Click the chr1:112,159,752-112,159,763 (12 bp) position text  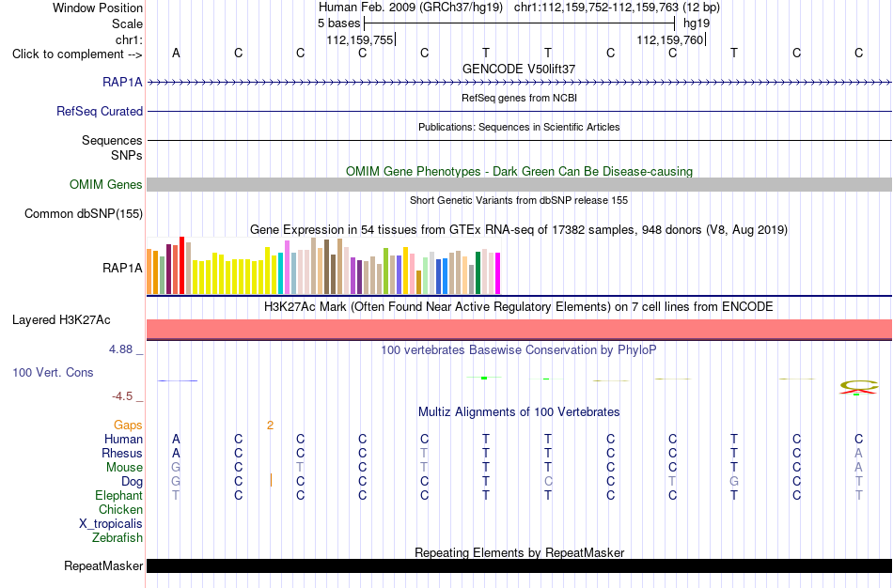pyautogui.click(x=617, y=8)
